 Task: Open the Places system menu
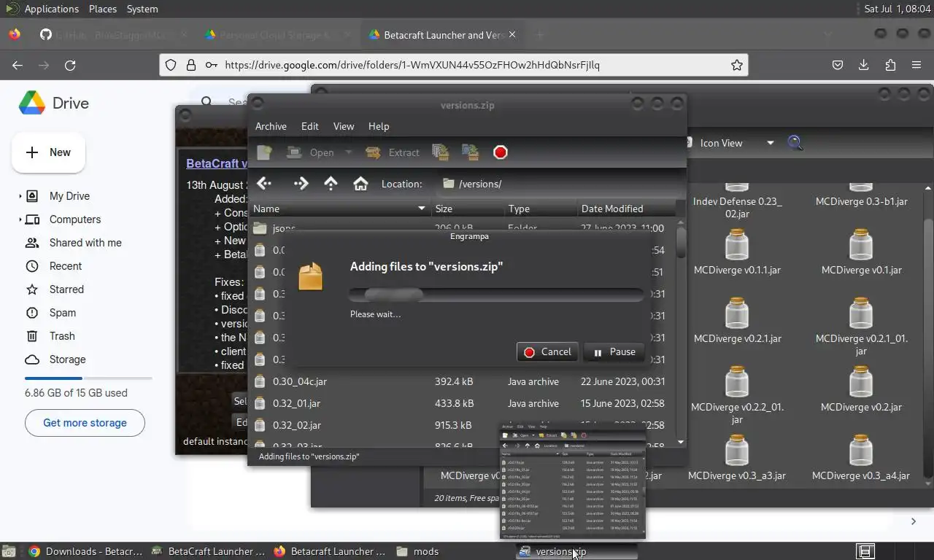(x=103, y=9)
